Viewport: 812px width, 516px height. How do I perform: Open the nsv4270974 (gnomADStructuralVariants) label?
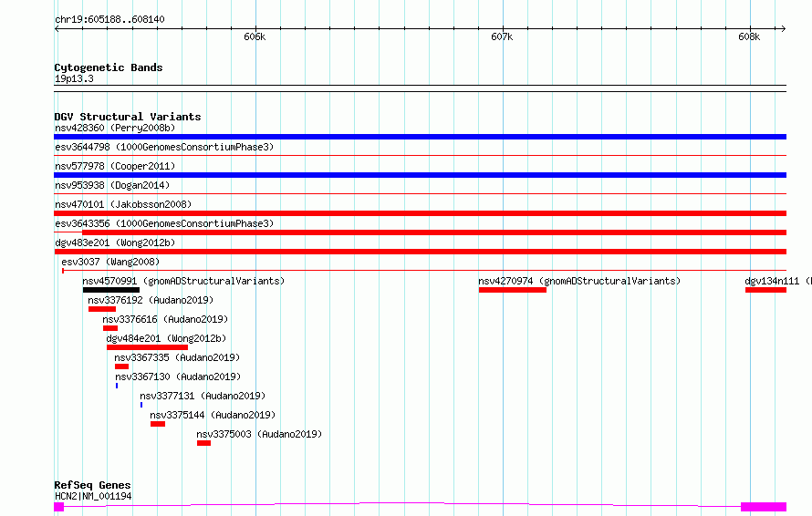579,281
